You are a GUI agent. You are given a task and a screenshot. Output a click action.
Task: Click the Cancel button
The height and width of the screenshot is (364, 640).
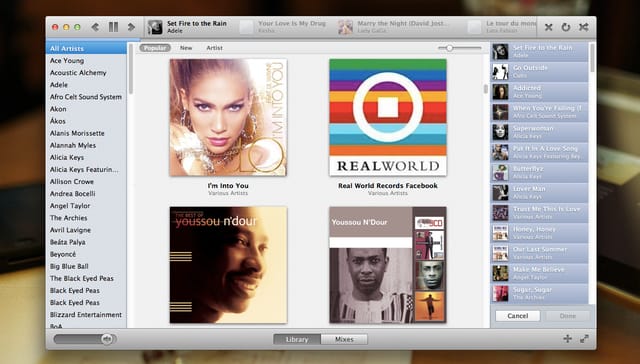click(x=518, y=316)
